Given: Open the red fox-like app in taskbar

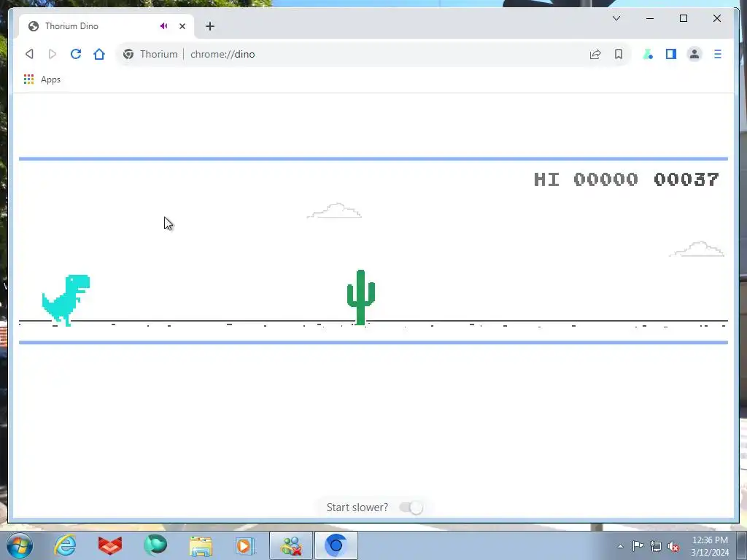Looking at the screenshot, I should click(x=110, y=545).
